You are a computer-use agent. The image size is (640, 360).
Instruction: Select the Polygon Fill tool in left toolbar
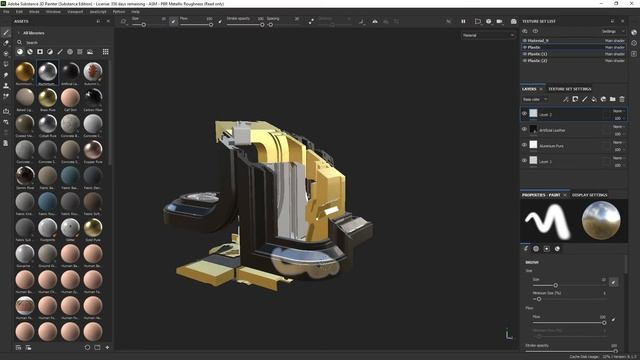click(6, 64)
